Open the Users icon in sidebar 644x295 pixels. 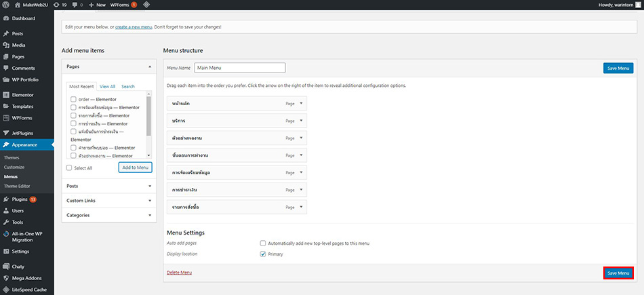point(5,211)
